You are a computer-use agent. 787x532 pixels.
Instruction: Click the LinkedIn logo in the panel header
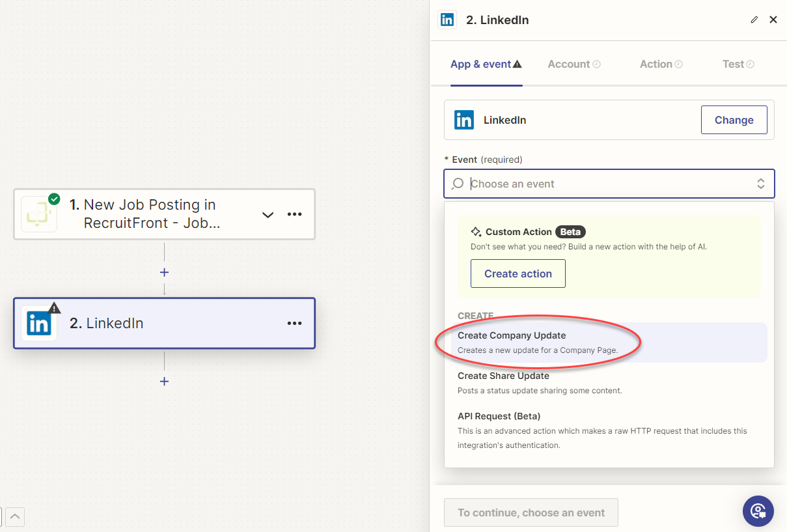point(447,20)
